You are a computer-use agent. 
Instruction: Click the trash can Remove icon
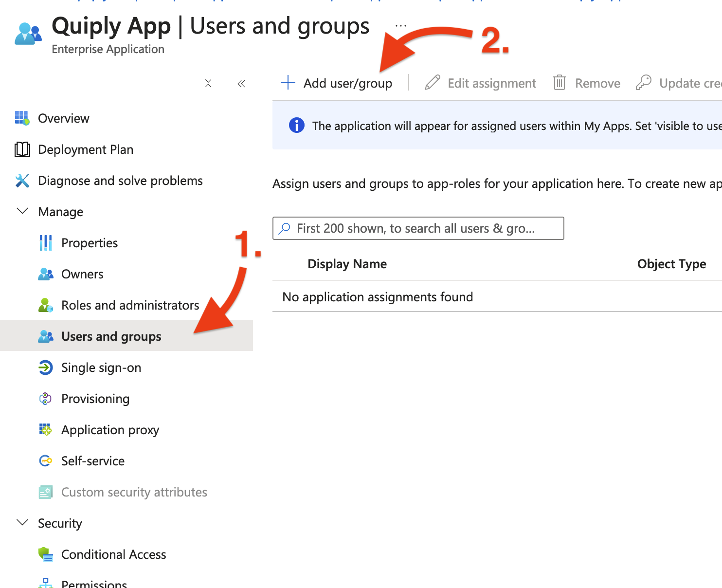click(x=560, y=83)
